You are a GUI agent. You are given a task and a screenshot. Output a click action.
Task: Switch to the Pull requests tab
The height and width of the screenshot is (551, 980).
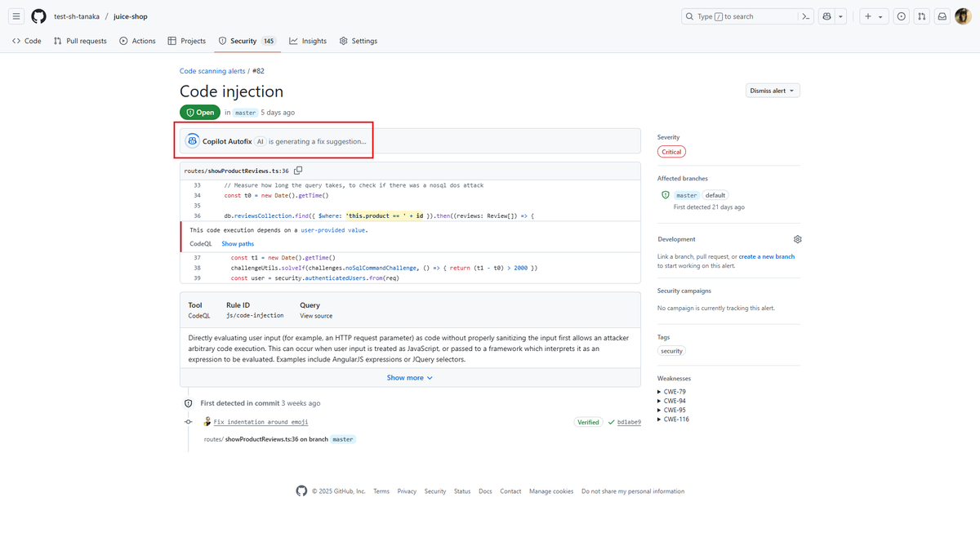tap(80, 41)
